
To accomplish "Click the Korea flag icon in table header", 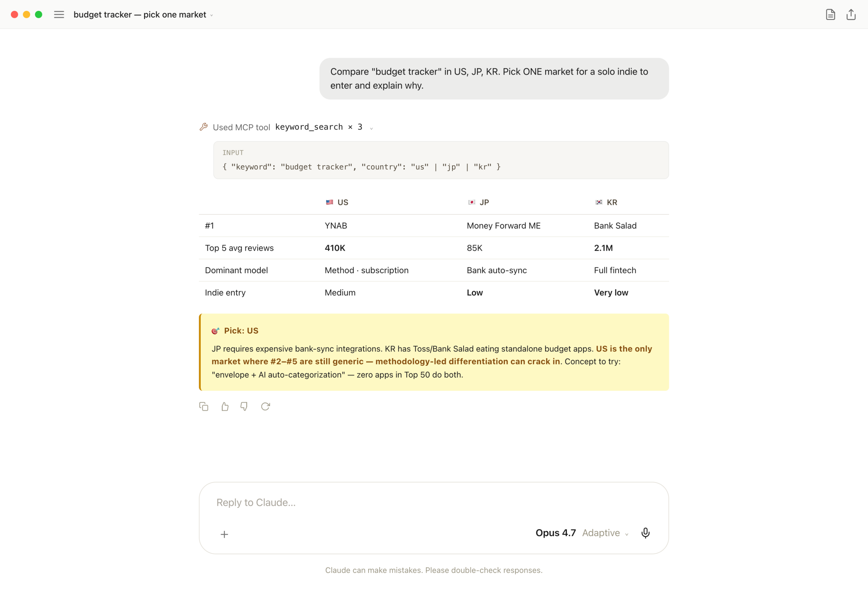I will 599,202.
